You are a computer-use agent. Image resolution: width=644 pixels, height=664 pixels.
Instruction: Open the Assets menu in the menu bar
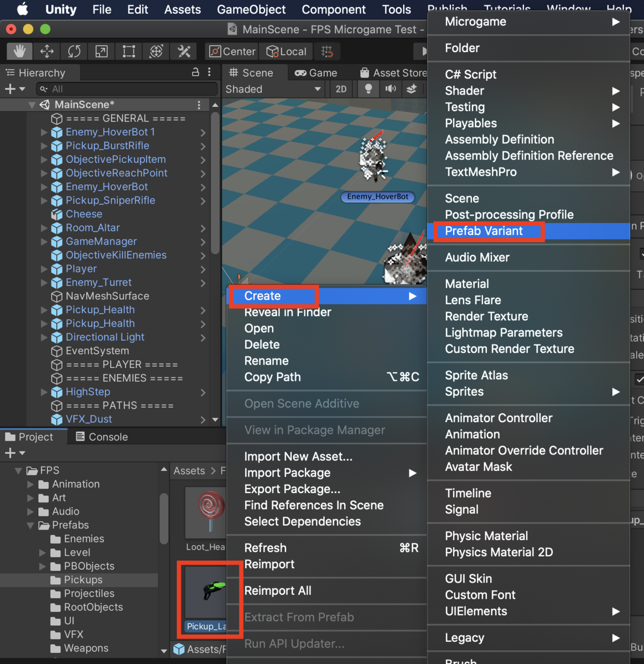(183, 9)
